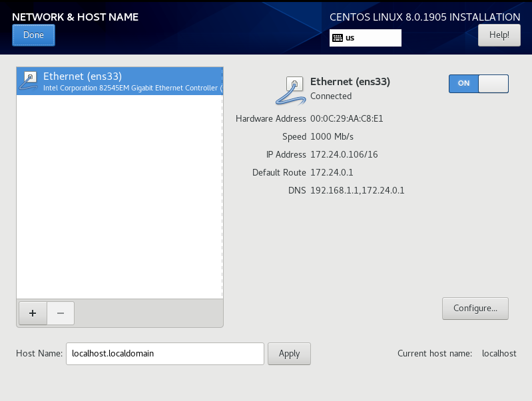Viewport: 532px width, 401px height.
Task: Apply the host name
Action: point(289,354)
